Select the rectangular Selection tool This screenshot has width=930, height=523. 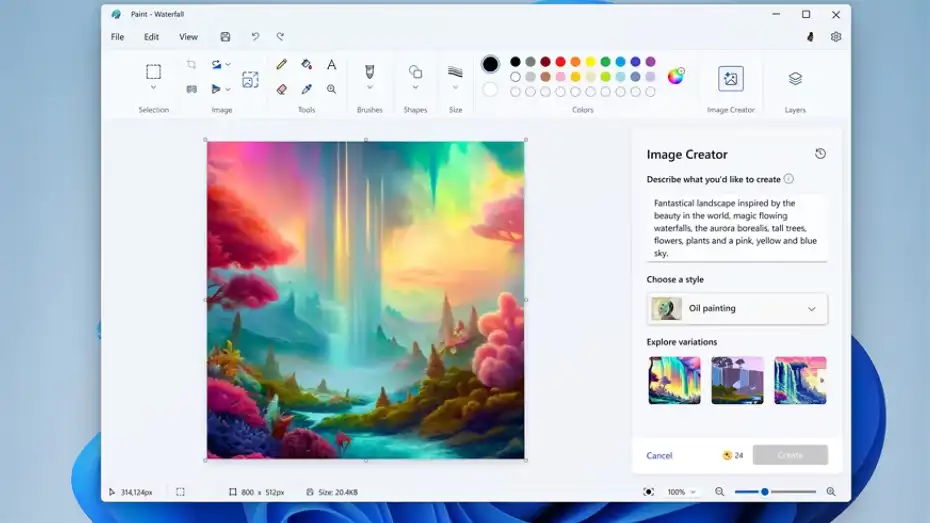154,72
